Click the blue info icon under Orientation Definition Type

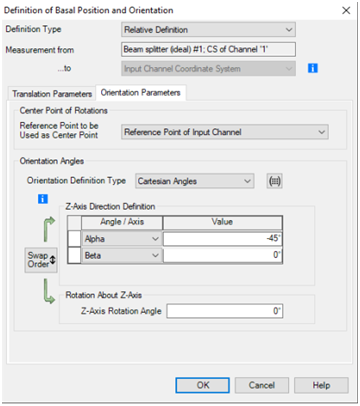click(43, 199)
